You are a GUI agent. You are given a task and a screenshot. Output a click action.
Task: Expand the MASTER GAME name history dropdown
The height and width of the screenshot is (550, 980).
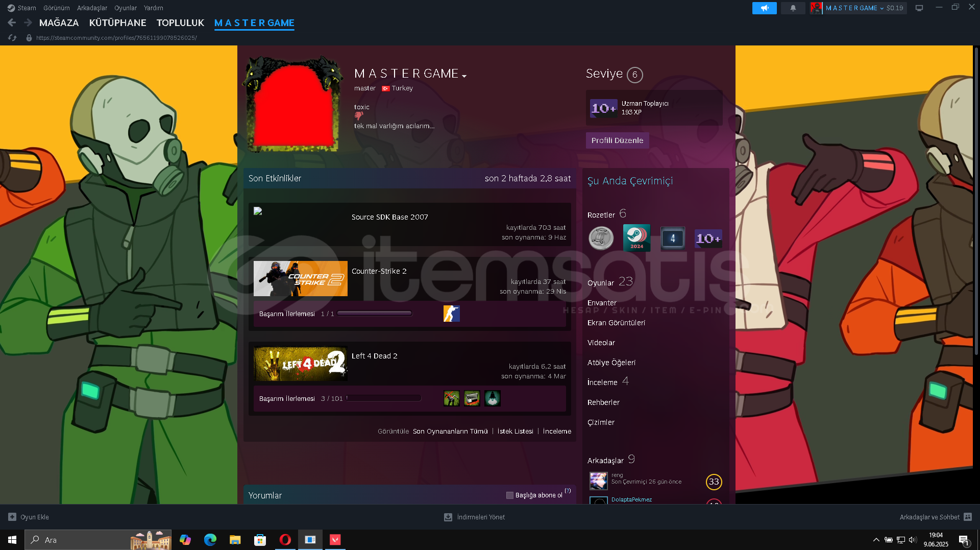(x=464, y=76)
